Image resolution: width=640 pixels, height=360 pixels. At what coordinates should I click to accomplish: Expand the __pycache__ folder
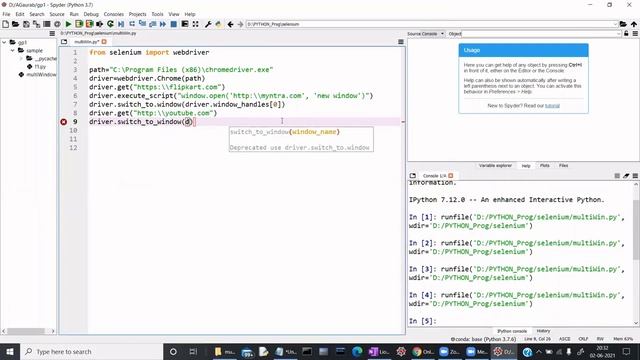coord(21,58)
